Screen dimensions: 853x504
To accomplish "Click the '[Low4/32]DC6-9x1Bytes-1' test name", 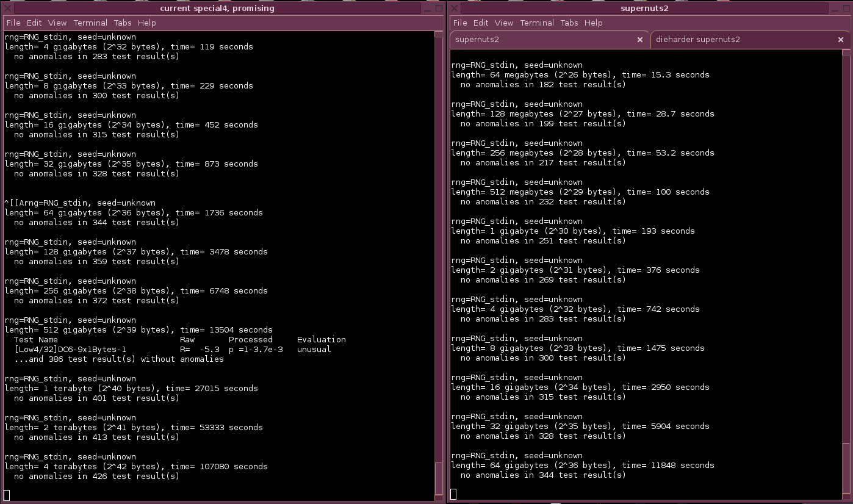I will click(70, 349).
